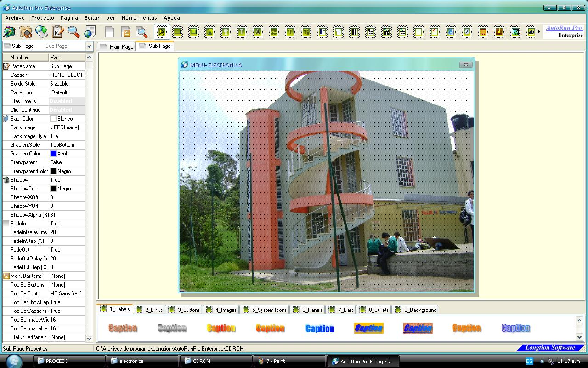Click the letter A stamp tool
Image resolution: width=588 pixels, height=368 pixels.
(258, 32)
